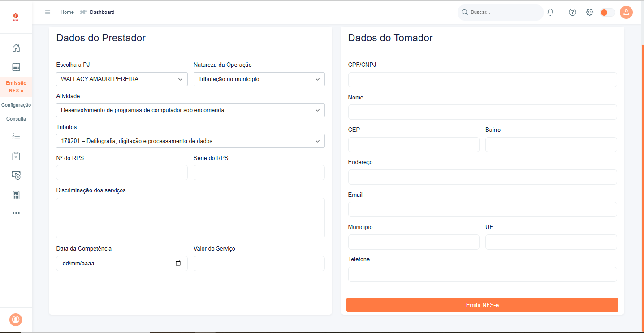
Task: Open notifications bell icon
Action: (550, 13)
